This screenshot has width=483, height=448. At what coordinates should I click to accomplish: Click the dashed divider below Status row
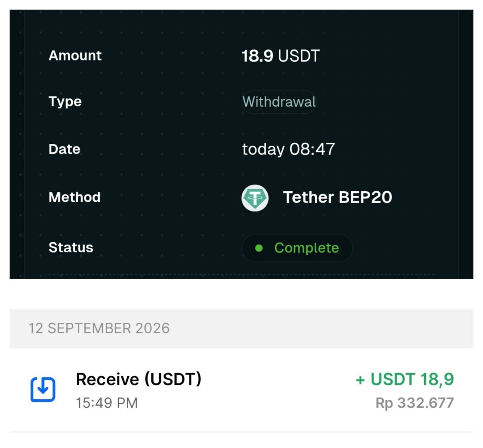pyautogui.click(x=241, y=275)
